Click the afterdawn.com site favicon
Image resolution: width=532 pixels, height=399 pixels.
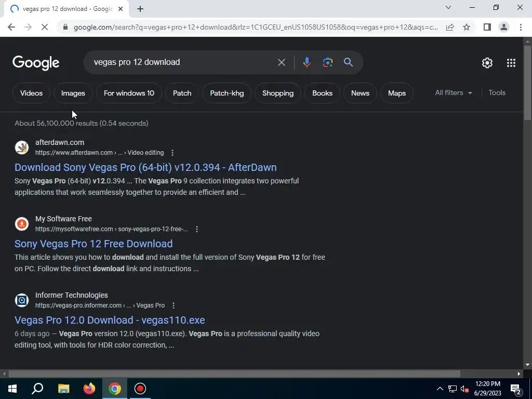[x=22, y=148]
